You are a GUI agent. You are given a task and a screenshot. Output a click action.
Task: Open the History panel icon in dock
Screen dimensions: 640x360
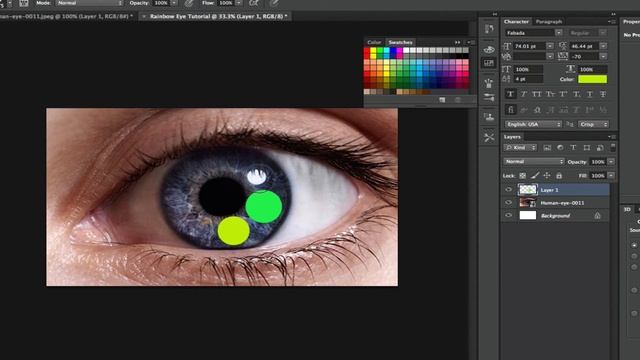tap(489, 29)
